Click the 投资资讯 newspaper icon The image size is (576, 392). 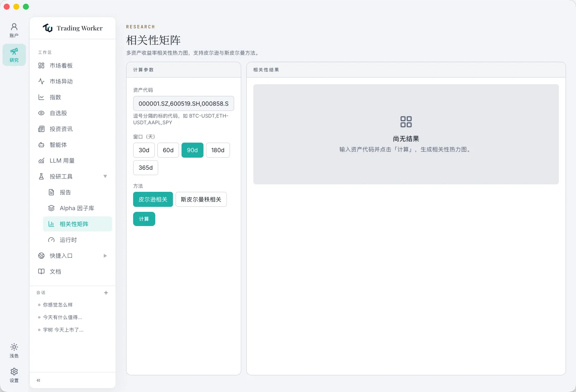[41, 129]
